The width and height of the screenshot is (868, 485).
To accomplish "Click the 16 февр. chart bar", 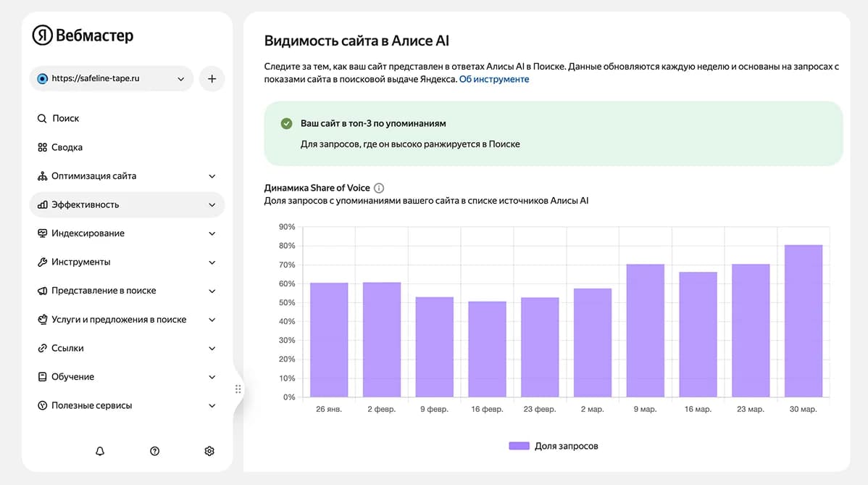I will (x=487, y=349).
